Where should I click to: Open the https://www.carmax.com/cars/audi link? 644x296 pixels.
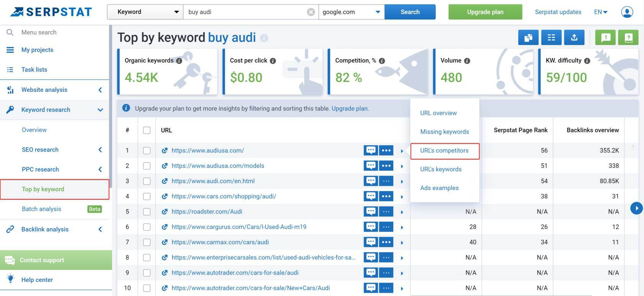point(220,242)
